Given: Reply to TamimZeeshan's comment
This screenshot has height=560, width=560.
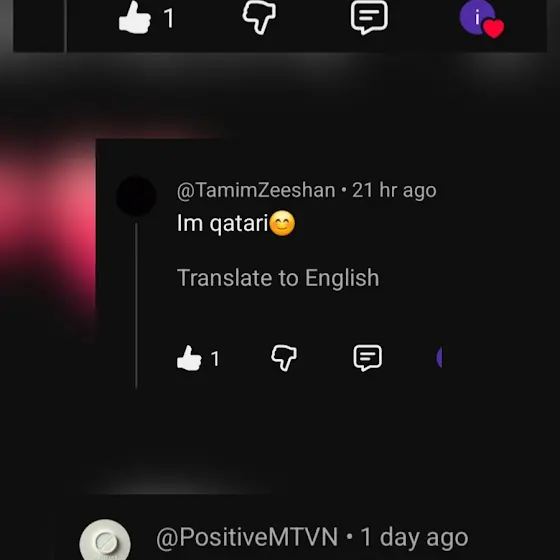Looking at the screenshot, I should click(368, 358).
